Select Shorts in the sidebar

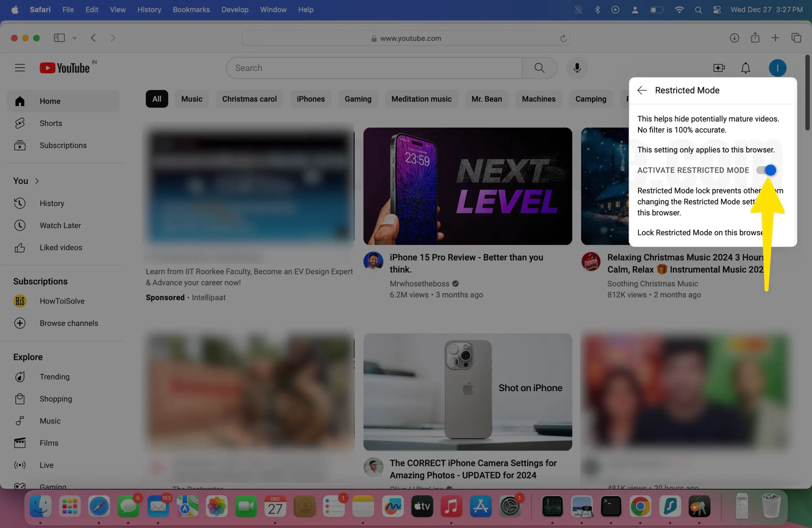tap(50, 123)
